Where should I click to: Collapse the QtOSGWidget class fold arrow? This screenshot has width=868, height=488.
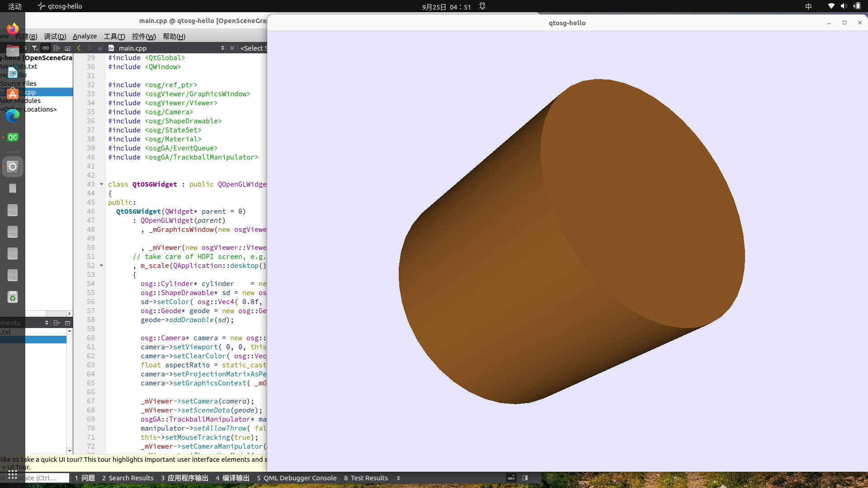(x=101, y=184)
